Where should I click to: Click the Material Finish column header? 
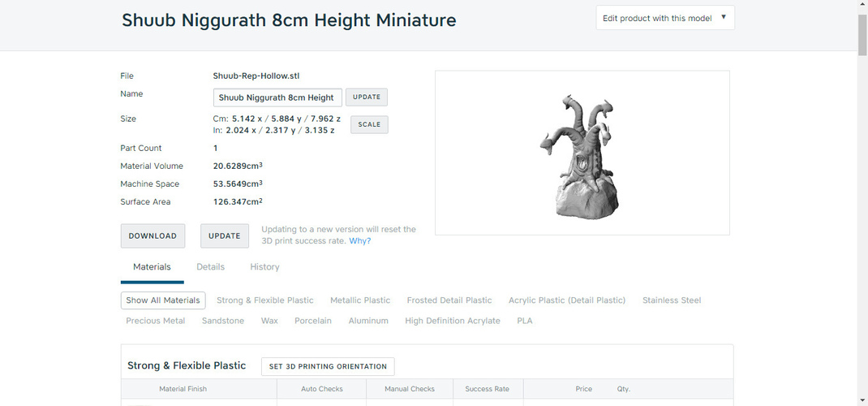click(x=183, y=389)
